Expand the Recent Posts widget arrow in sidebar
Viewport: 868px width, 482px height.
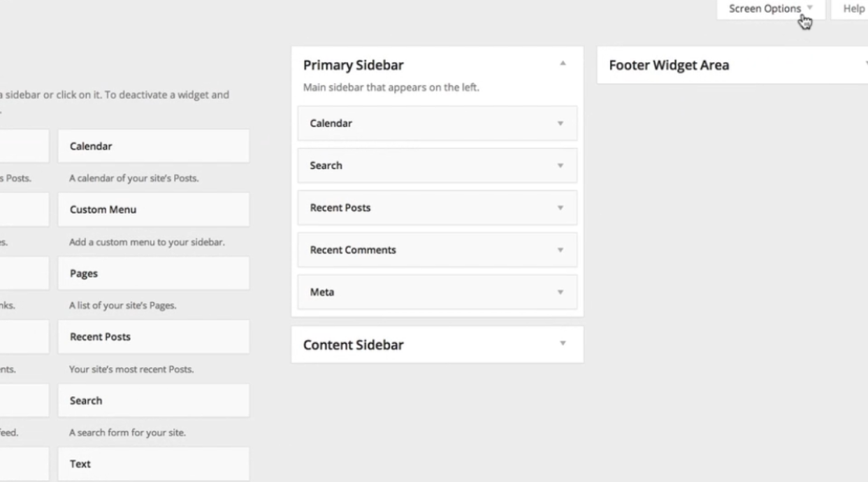(x=560, y=208)
